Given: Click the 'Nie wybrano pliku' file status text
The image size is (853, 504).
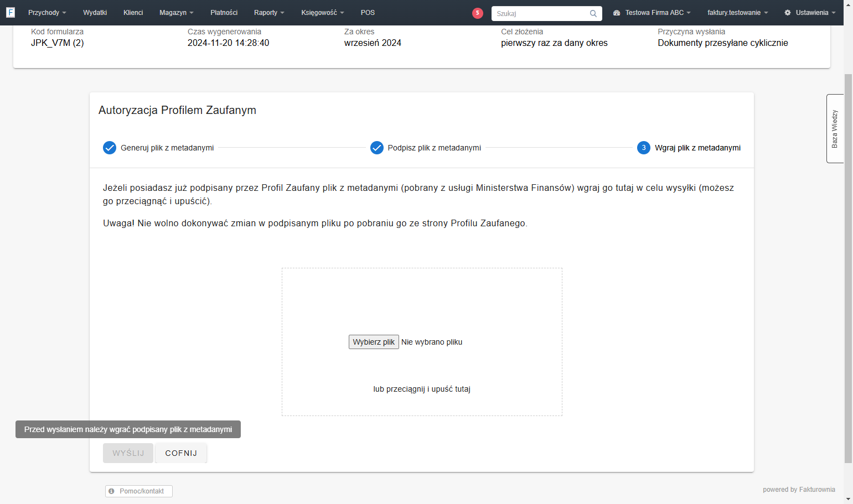Looking at the screenshot, I should click(432, 342).
